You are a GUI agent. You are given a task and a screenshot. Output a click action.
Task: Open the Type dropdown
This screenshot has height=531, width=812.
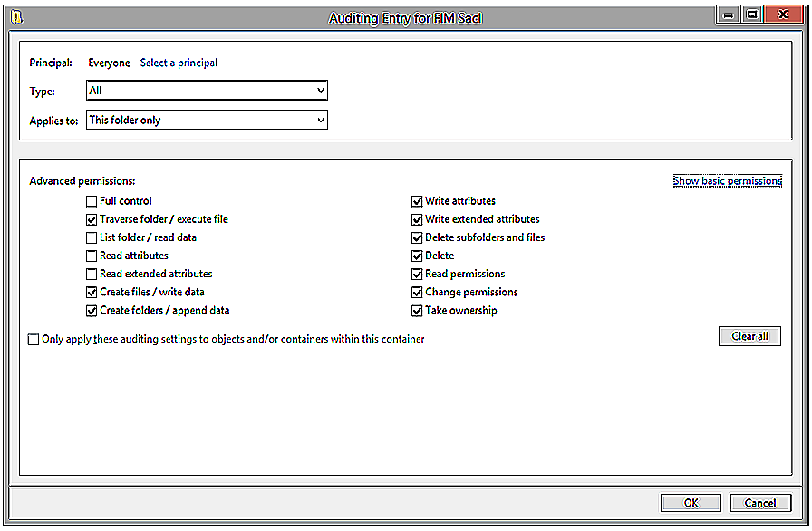coord(207,92)
